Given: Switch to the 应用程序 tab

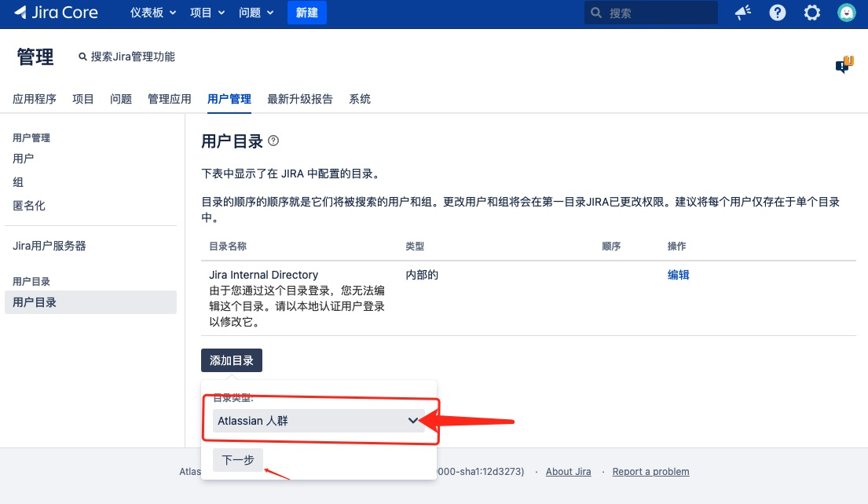Looking at the screenshot, I should point(35,99).
